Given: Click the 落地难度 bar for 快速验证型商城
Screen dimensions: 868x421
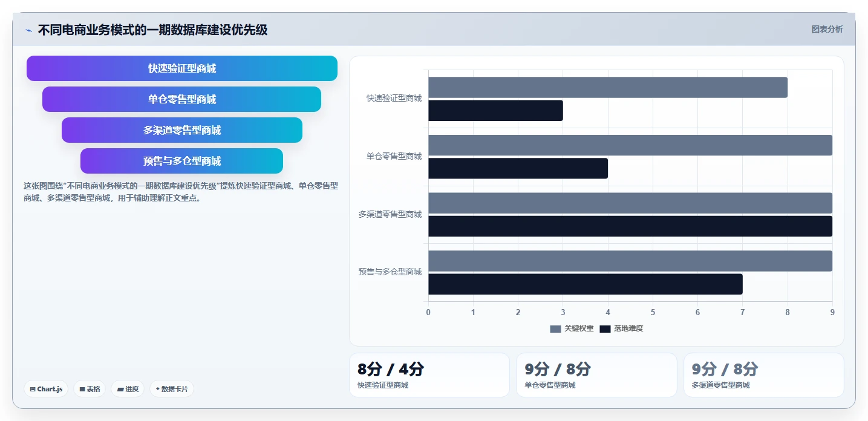Looking at the screenshot, I should pos(495,111).
